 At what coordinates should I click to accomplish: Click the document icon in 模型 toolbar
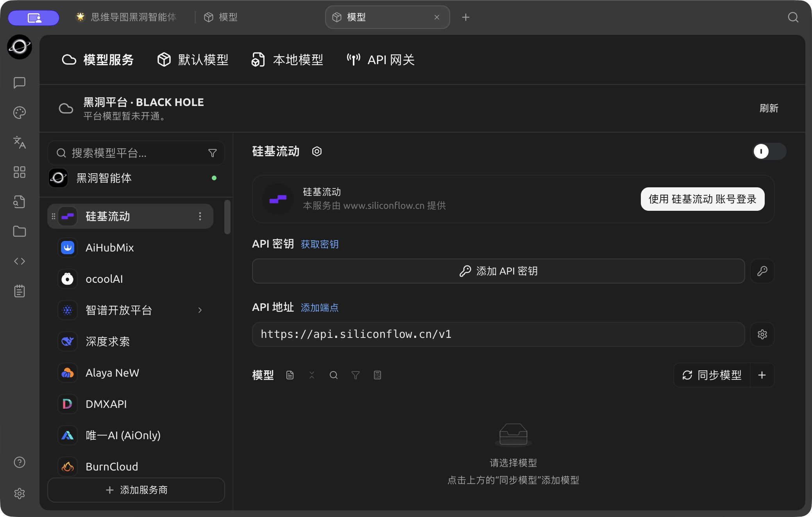(290, 375)
